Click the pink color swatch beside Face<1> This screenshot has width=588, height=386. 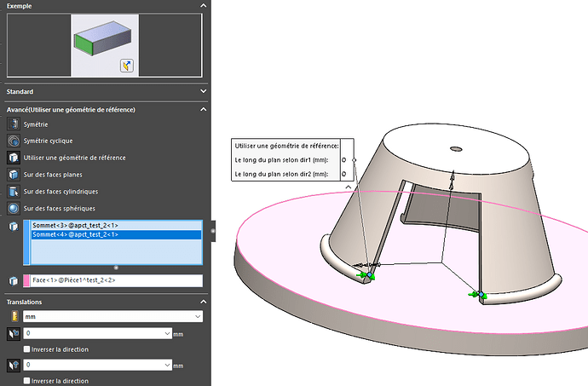(26, 280)
